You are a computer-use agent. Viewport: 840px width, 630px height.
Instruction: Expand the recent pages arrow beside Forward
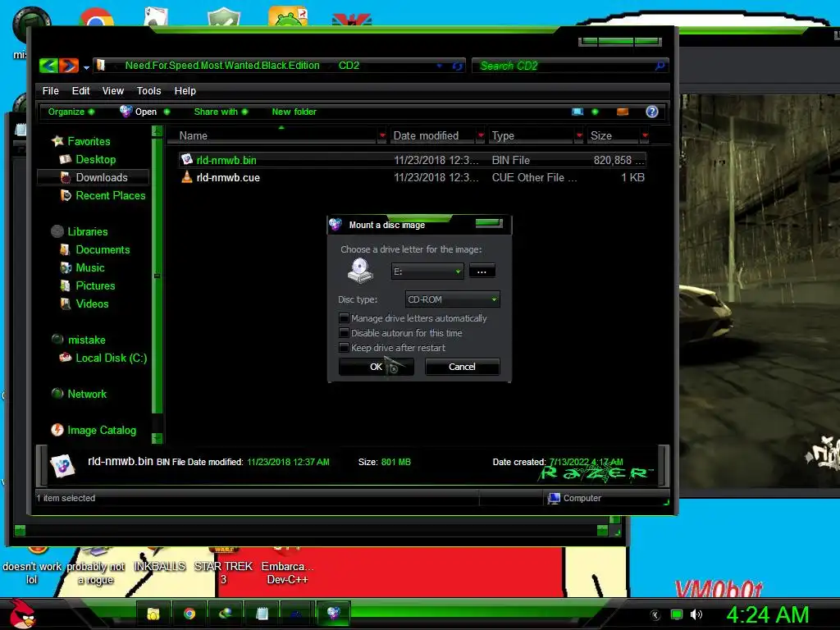86,67
